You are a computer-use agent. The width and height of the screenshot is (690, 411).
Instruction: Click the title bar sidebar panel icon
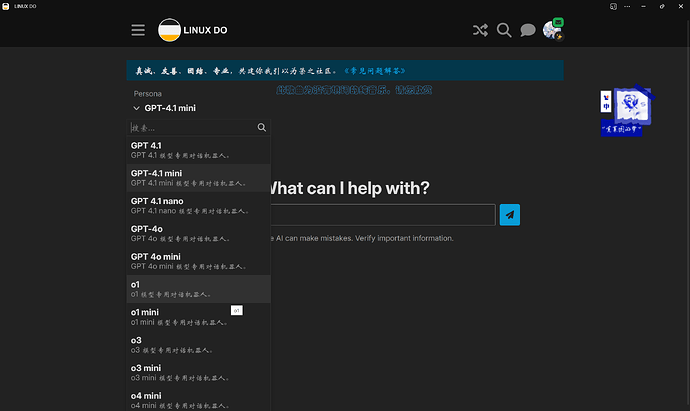613,6
